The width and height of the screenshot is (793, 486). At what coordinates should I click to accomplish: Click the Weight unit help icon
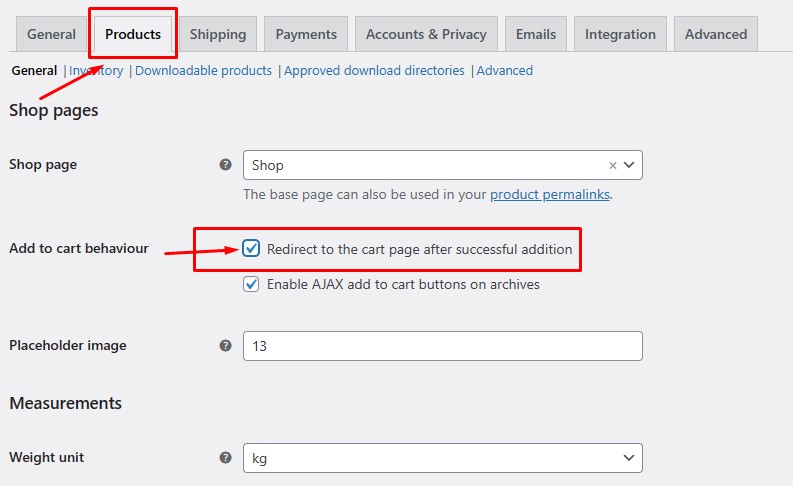225,458
